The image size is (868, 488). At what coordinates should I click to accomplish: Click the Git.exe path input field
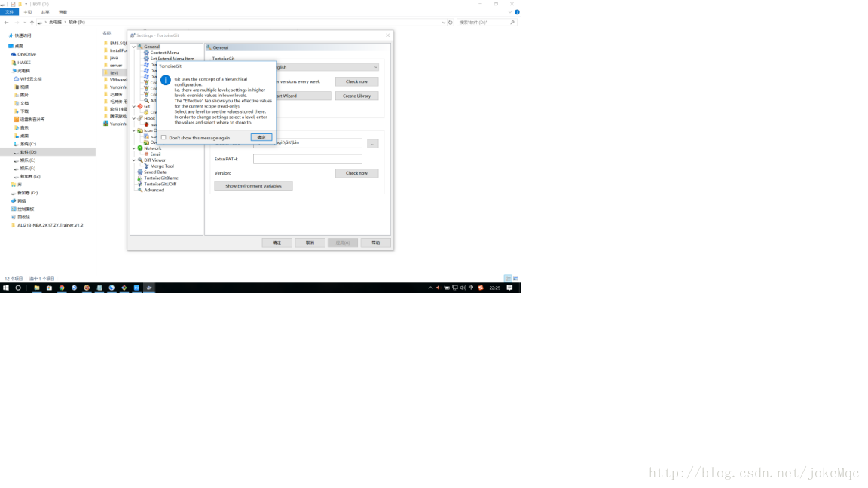tap(307, 143)
